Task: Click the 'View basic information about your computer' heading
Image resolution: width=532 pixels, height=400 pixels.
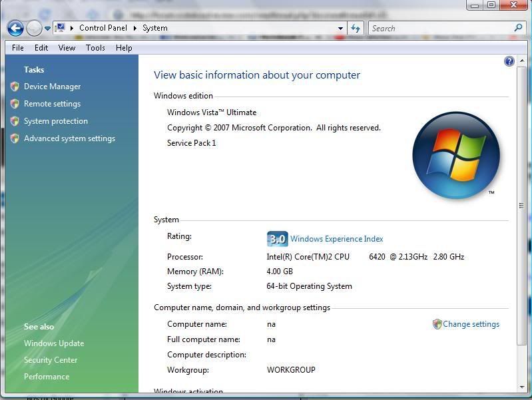Action: (257, 75)
